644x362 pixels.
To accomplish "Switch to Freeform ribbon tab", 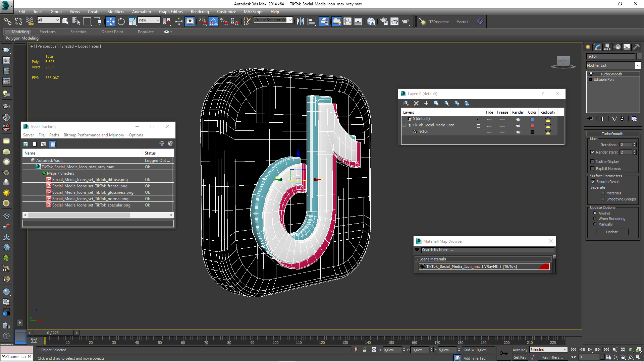I will coord(48,32).
